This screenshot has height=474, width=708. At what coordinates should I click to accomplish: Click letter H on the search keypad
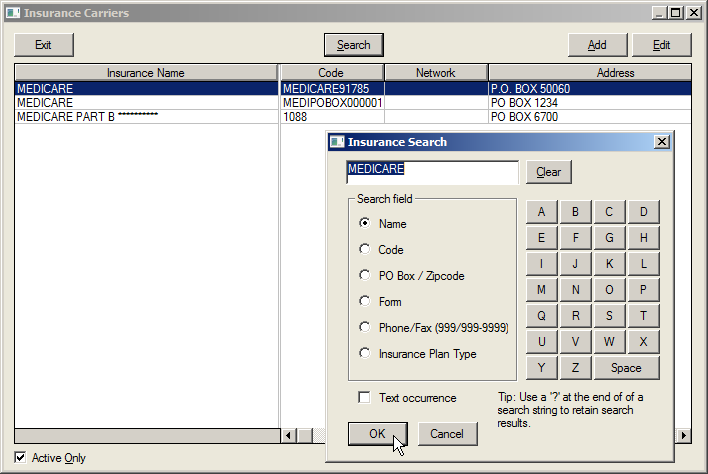[643, 238]
